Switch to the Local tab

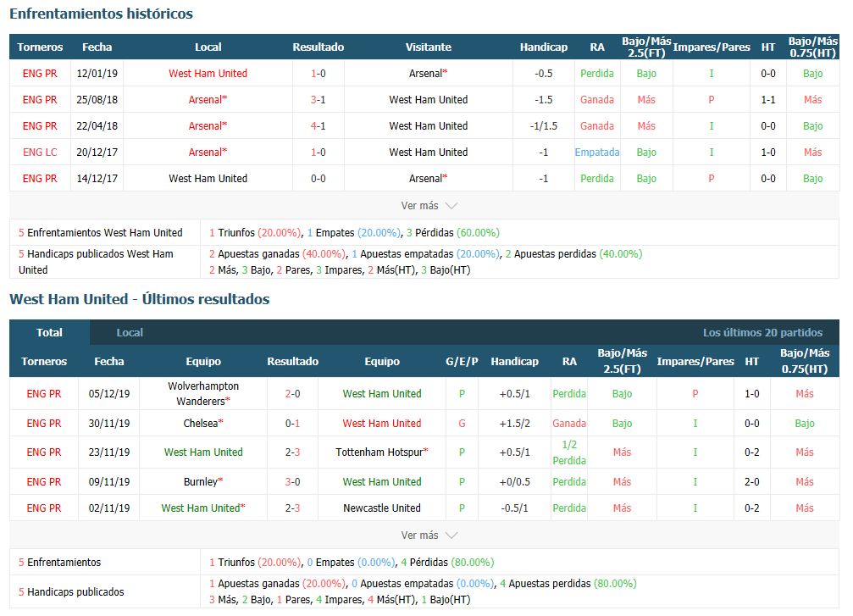click(x=130, y=332)
